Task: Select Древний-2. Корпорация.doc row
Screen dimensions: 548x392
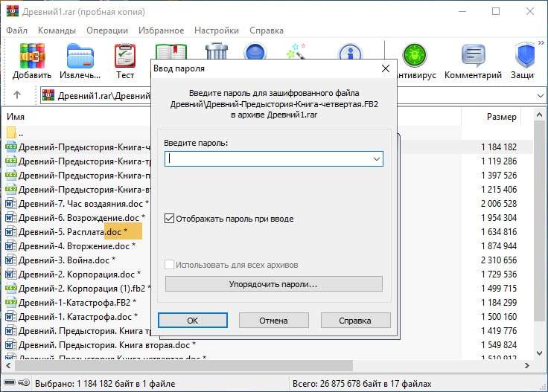Action: click(x=73, y=274)
